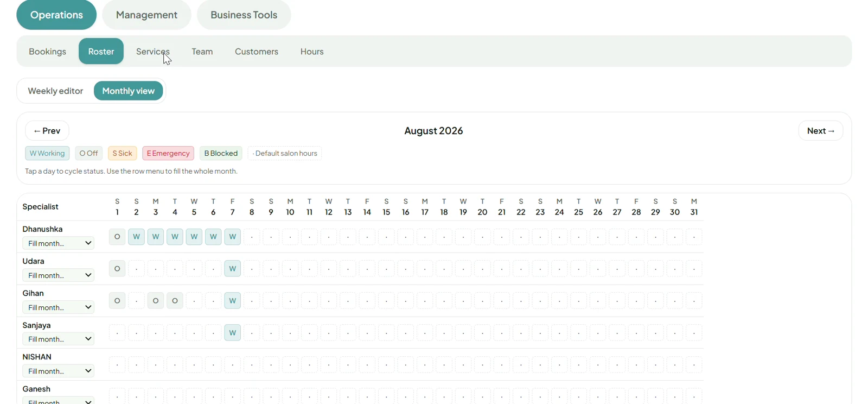868x404 pixels.
Task: Cycle Dhanushka's Working cell on August 7
Action: click(x=233, y=237)
